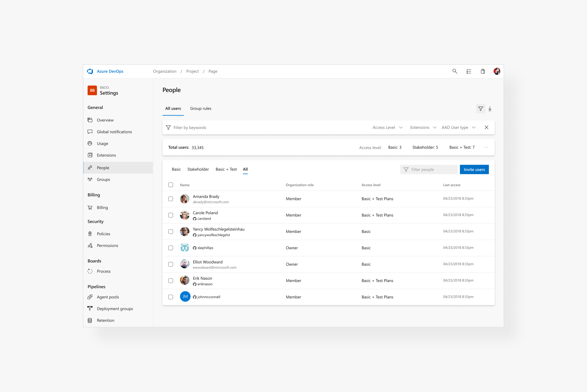Open the Extensions filter dropdown
Viewport: 587px width, 392px height.
point(423,127)
